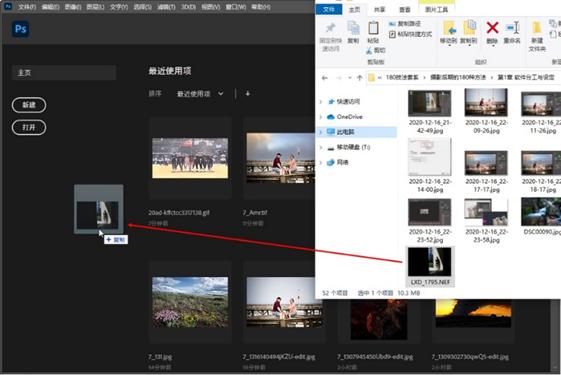The height and width of the screenshot is (375, 561).
Task: Click the 重命名 rename icon in Explorer ribbon
Action: click(512, 28)
